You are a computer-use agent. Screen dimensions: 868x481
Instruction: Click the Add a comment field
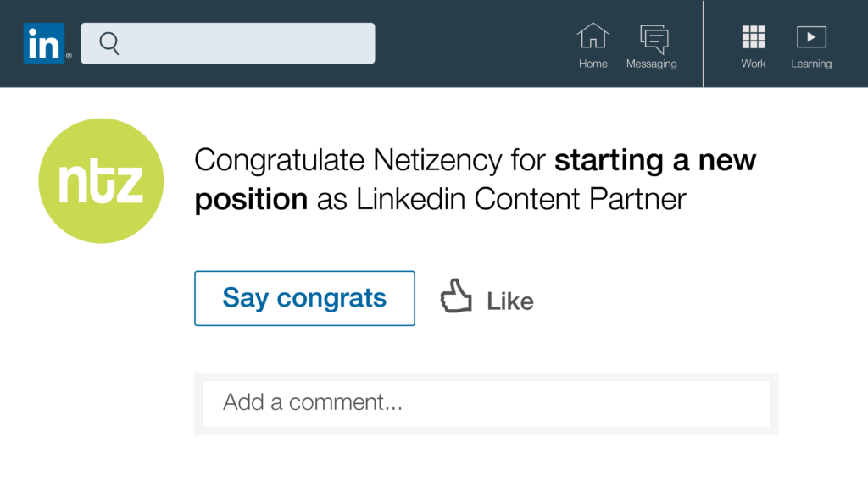tap(486, 403)
